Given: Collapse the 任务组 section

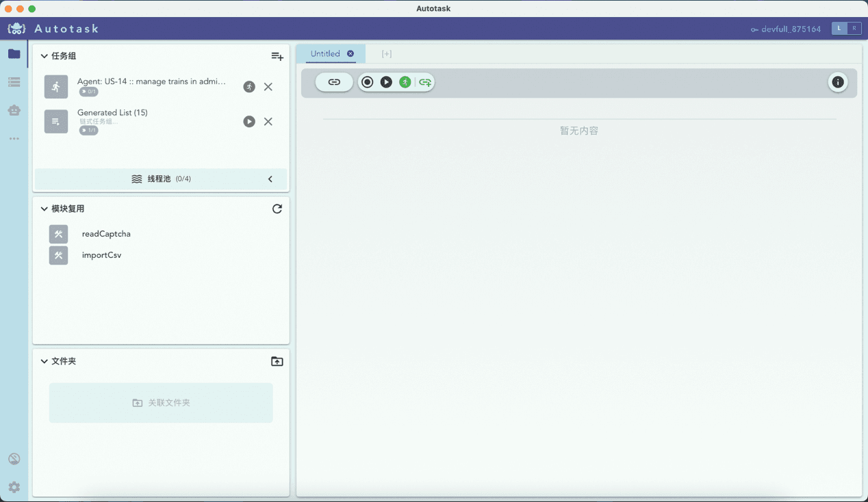Looking at the screenshot, I should click(x=44, y=56).
